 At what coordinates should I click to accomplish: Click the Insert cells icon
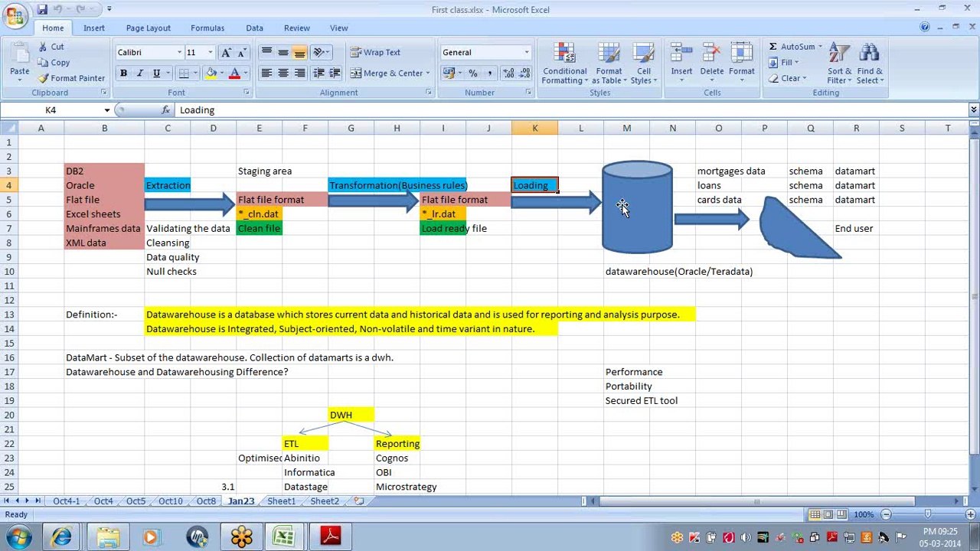pyautogui.click(x=681, y=55)
